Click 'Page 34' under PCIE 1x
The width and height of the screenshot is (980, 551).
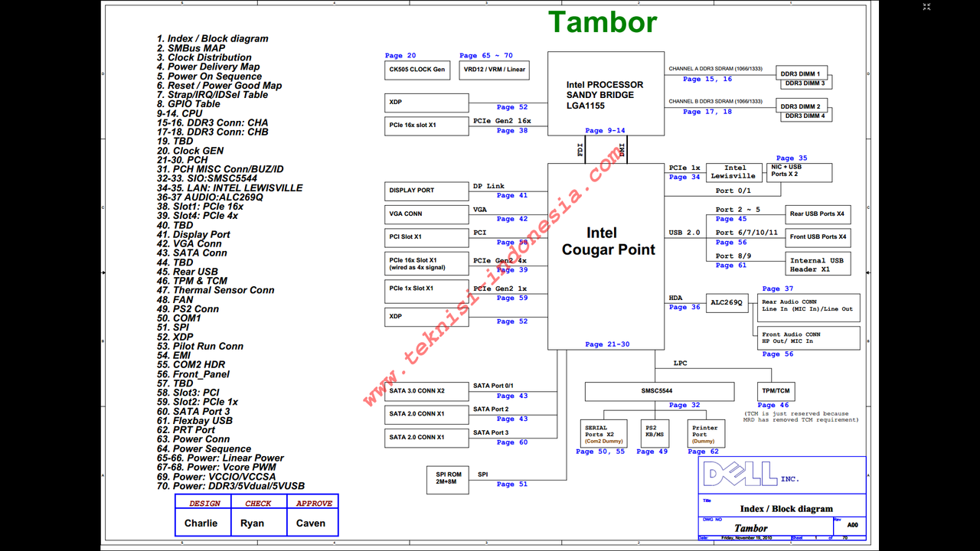684,178
